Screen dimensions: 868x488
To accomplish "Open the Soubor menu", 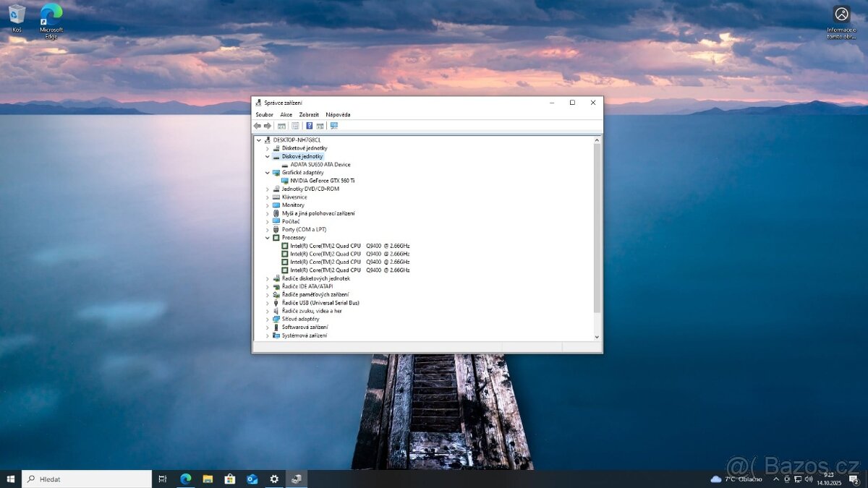I will [264, 114].
